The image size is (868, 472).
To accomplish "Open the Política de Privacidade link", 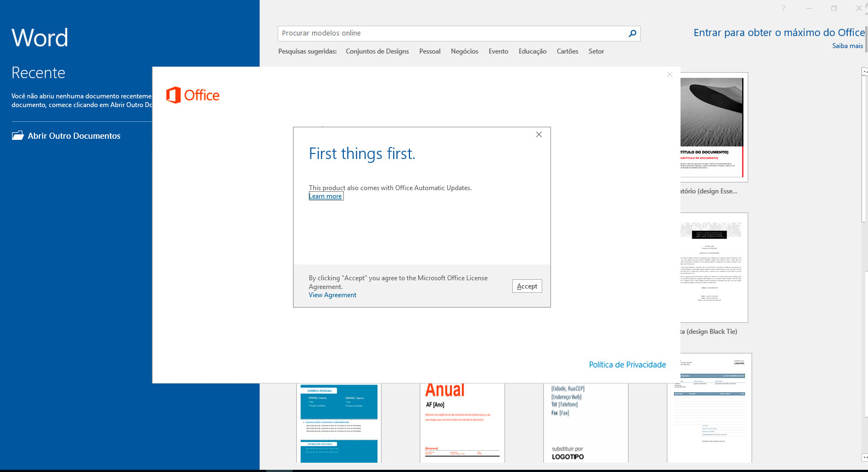I will point(627,364).
